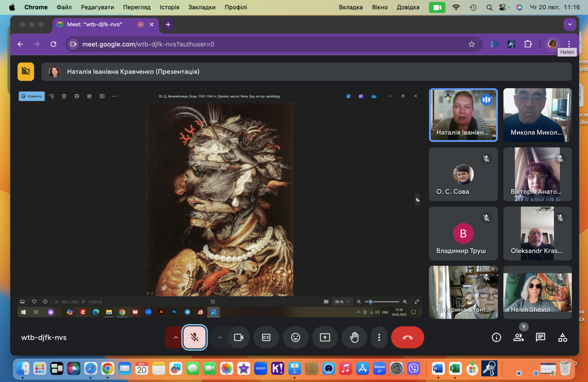Open a new Chrome tab
Viewport: 588px width, 382px height.
tap(168, 24)
